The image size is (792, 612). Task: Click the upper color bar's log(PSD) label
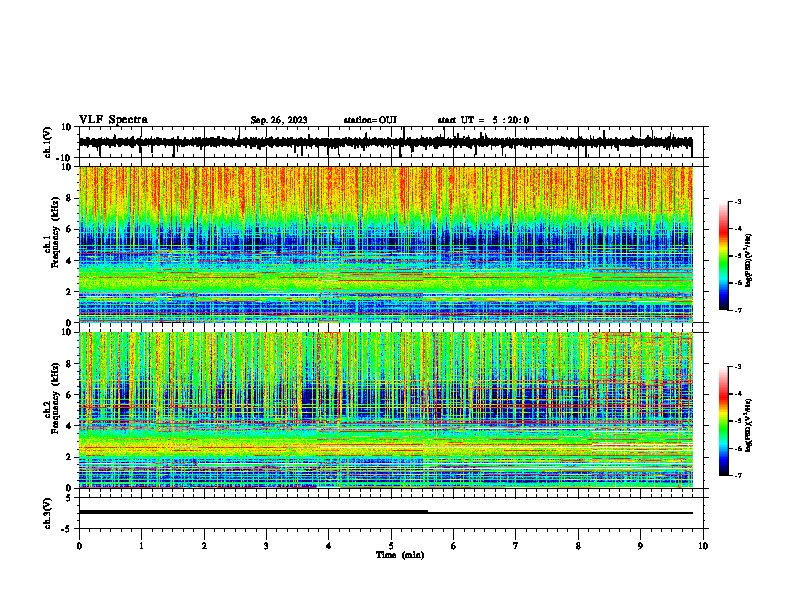coord(749,260)
